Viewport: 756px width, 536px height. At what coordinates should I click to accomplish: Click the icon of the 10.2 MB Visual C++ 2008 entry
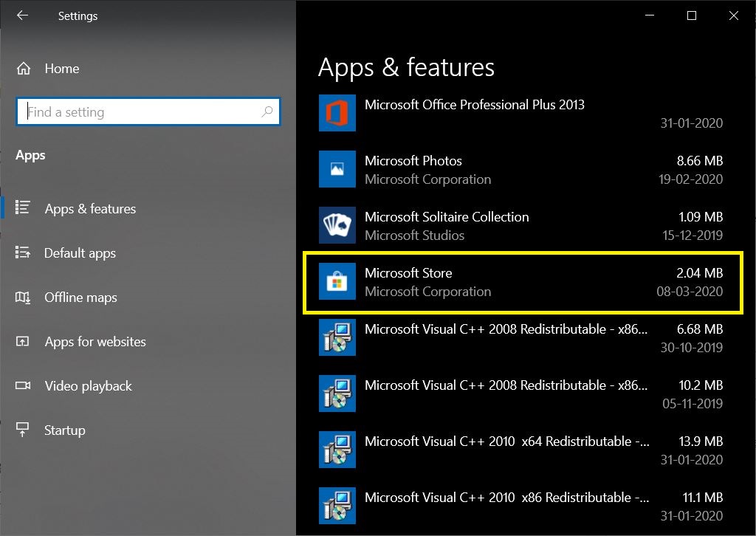pyautogui.click(x=337, y=394)
